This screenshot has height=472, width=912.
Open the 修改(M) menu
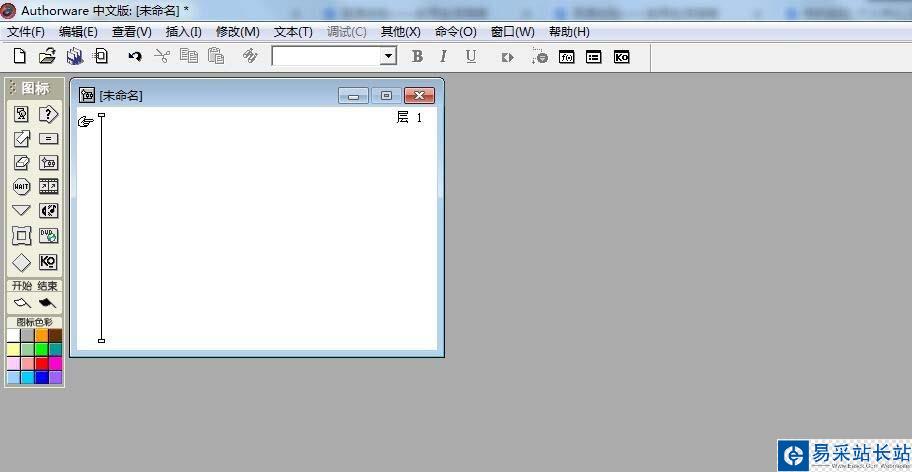point(237,32)
